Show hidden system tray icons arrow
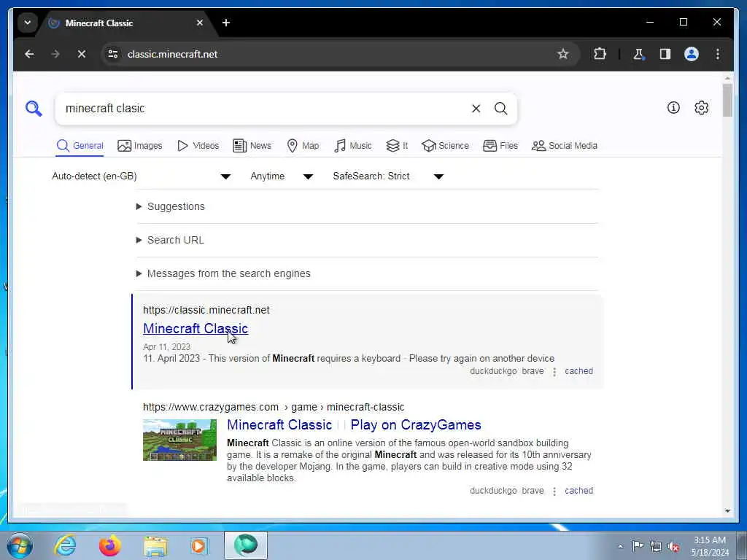The height and width of the screenshot is (560, 747). 620,546
